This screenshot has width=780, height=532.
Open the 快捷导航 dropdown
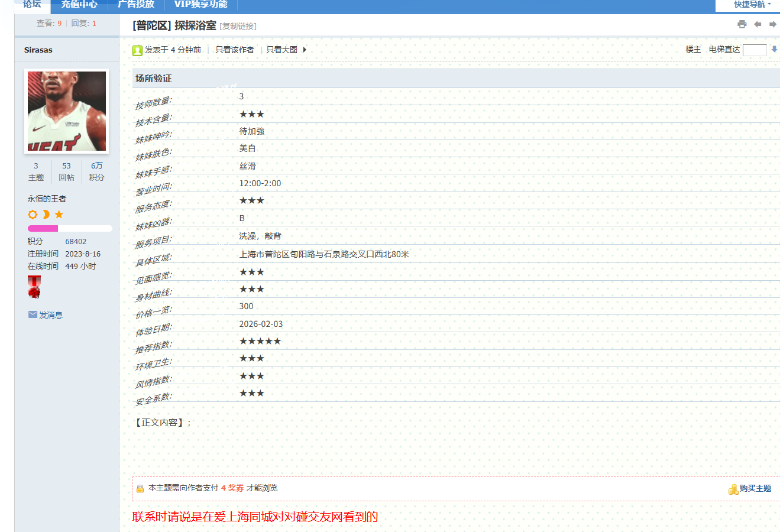[x=752, y=5]
